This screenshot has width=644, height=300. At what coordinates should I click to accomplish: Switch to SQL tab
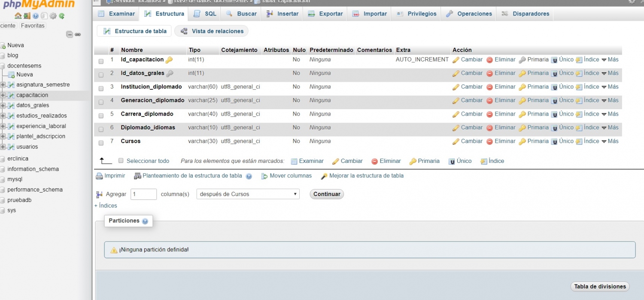click(x=205, y=14)
